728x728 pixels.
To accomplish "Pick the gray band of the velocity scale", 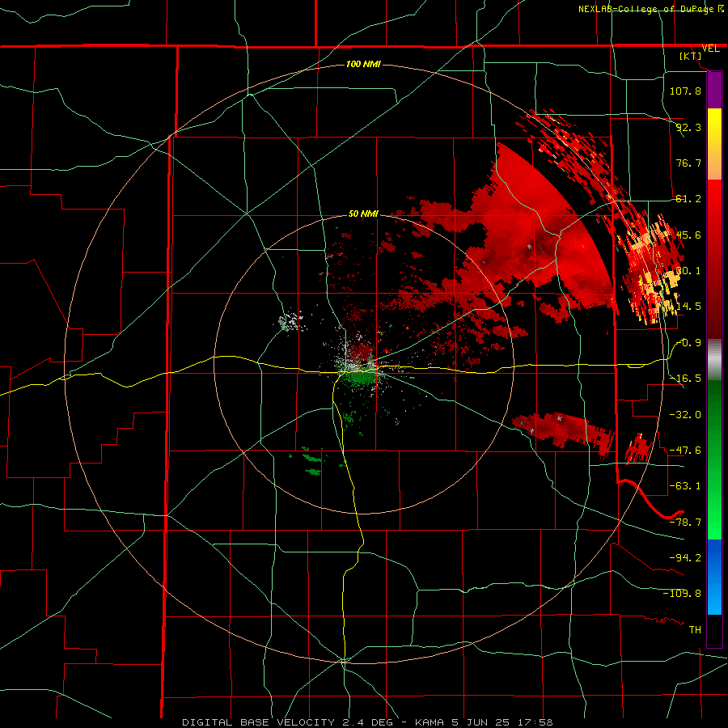I will pyautogui.click(x=714, y=360).
